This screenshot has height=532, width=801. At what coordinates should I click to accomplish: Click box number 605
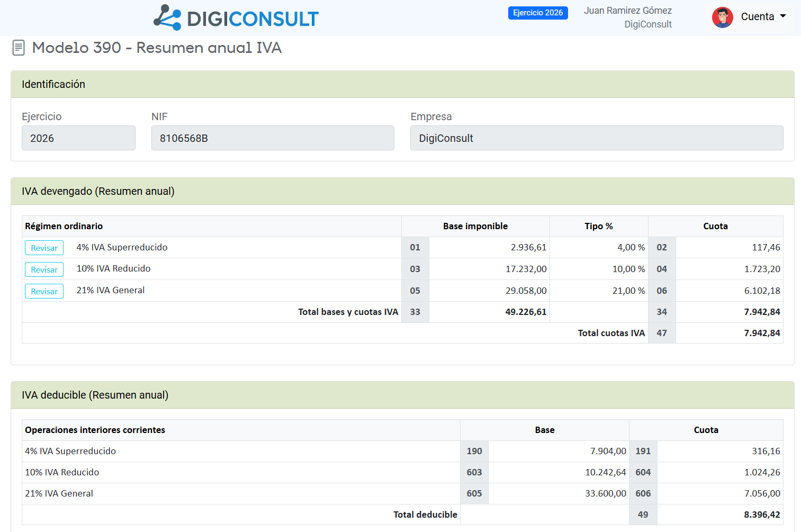pos(474,493)
